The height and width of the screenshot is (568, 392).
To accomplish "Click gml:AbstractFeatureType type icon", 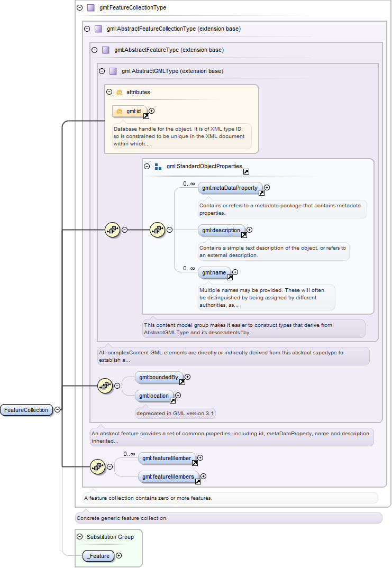I will pos(106,50).
